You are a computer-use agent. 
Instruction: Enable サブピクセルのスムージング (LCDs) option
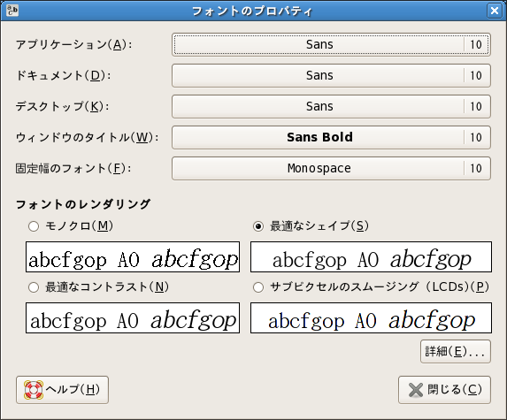tap(258, 287)
